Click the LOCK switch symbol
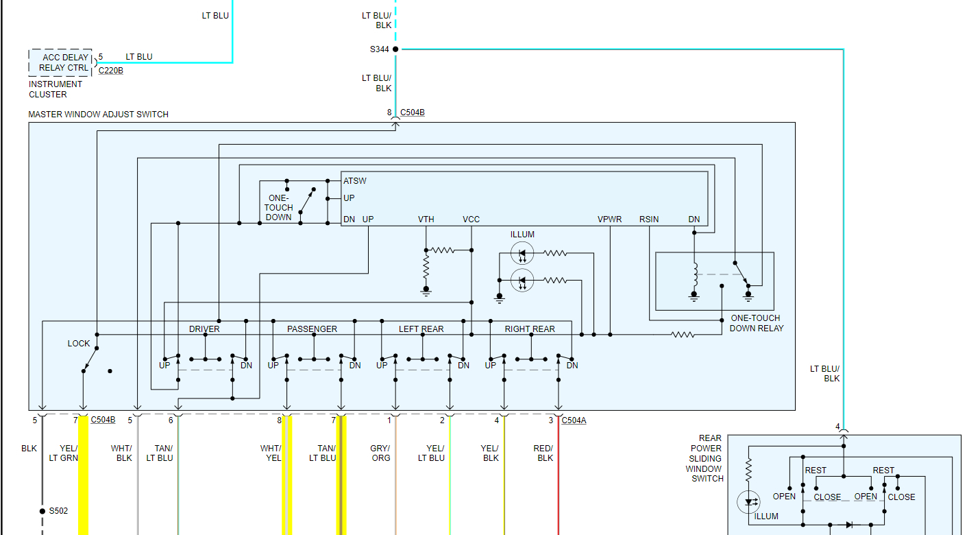 pos(90,357)
